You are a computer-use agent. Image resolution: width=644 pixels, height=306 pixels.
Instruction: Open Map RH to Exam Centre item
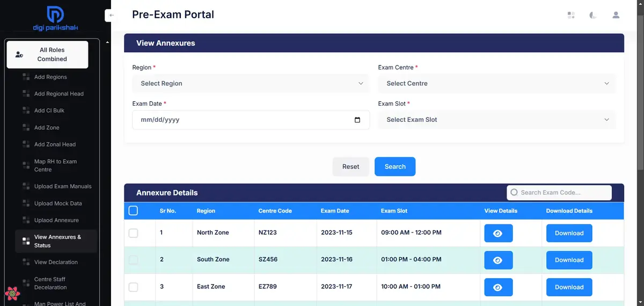pyautogui.click(x=55, y=165)
